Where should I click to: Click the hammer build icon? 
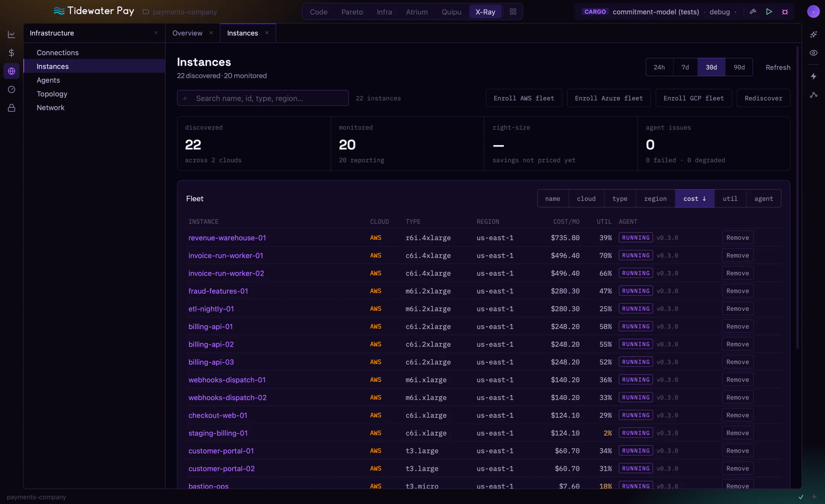tap(753, 12)
